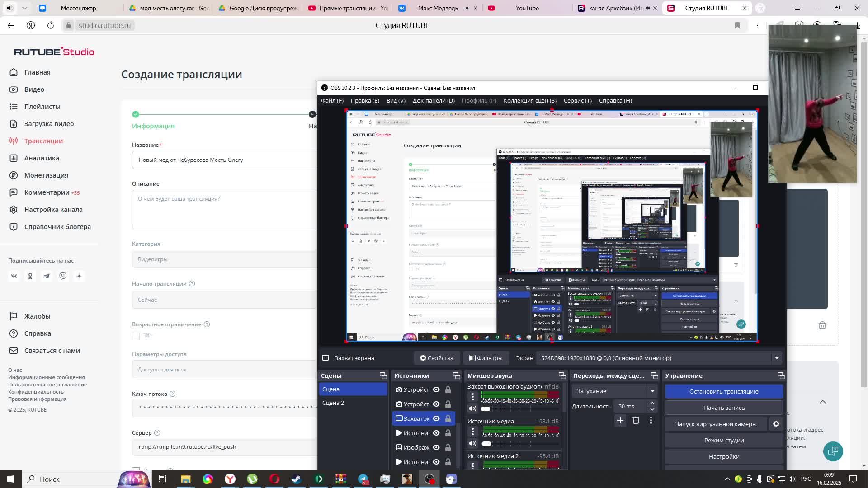Add a new scene transition with plus icon

[x=620, y=420]
